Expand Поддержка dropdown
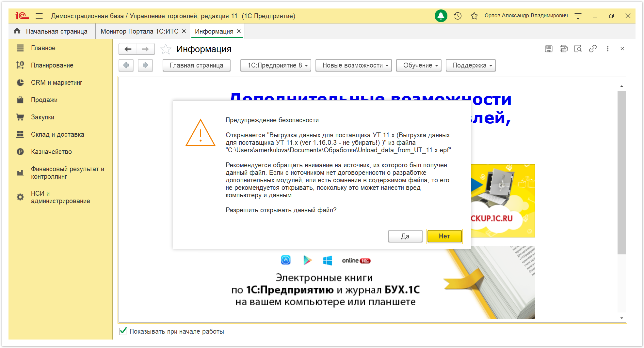The image size is (644, 348). pyautogui.click(x=471, y=65)
